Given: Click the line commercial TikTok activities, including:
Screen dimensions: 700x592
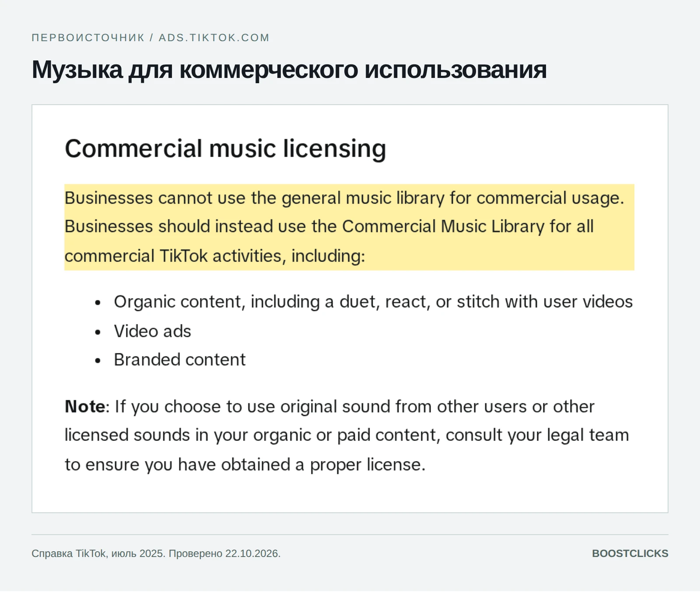Looking at the screenshot, I should pyautogui.click(x=215, y=256).
